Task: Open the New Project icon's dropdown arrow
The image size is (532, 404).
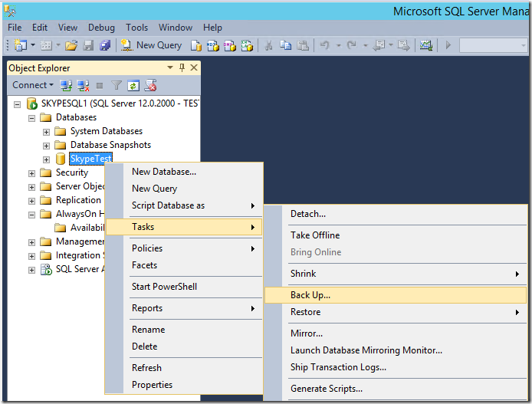Action: 33,45
